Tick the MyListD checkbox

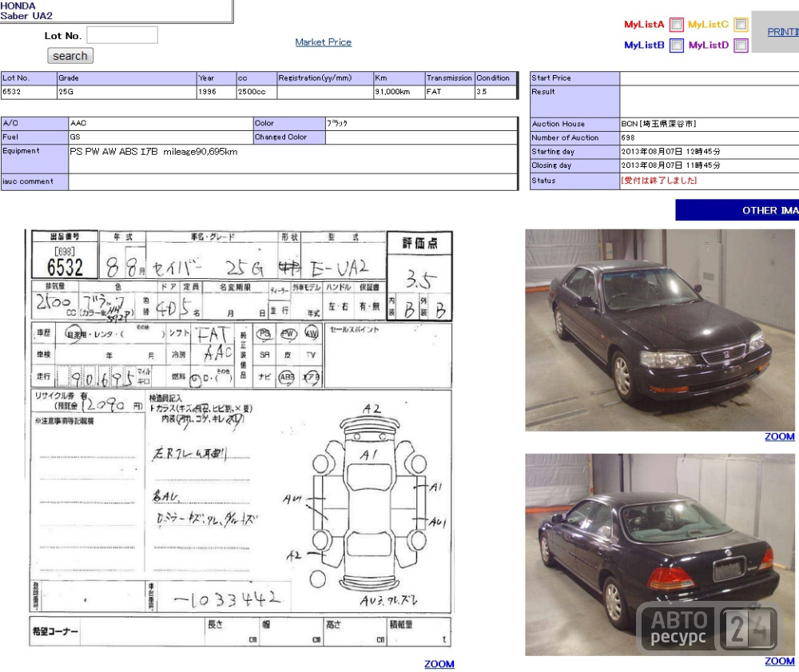[741, 46]
